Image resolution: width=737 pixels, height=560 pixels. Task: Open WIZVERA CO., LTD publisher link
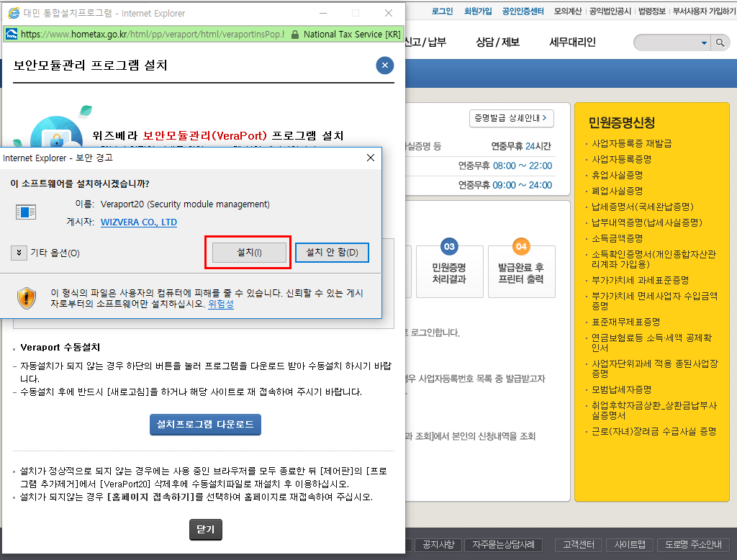coord(139,222)
